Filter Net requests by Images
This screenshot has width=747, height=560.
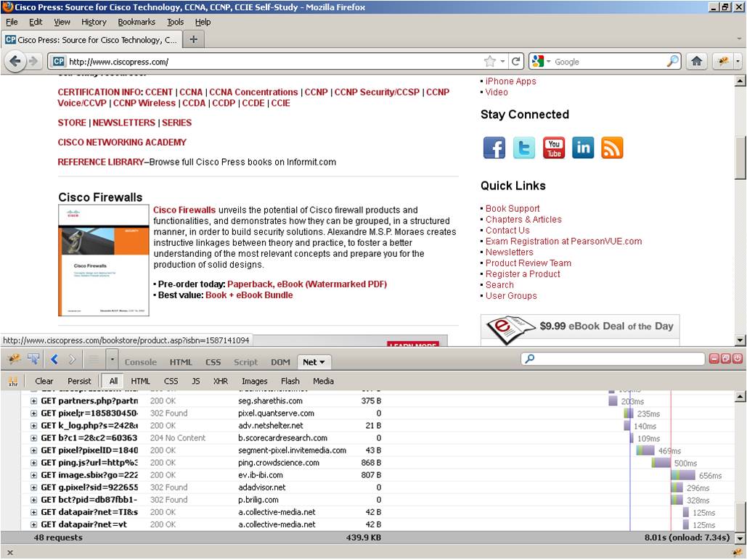tap(254, 381)
